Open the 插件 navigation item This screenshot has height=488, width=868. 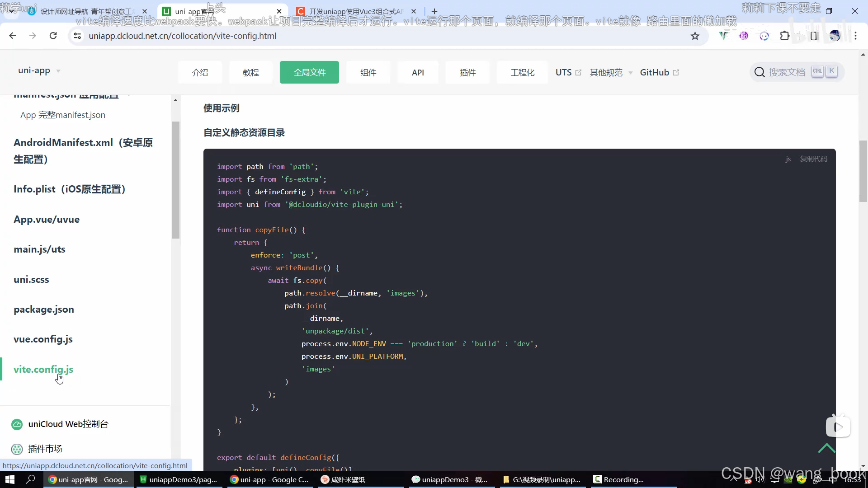click(x=467, y=72)
